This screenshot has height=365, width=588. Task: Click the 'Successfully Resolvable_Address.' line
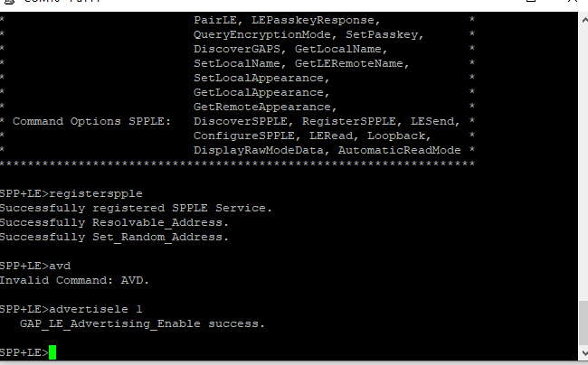pyautogui.click(x=115, y=222)
